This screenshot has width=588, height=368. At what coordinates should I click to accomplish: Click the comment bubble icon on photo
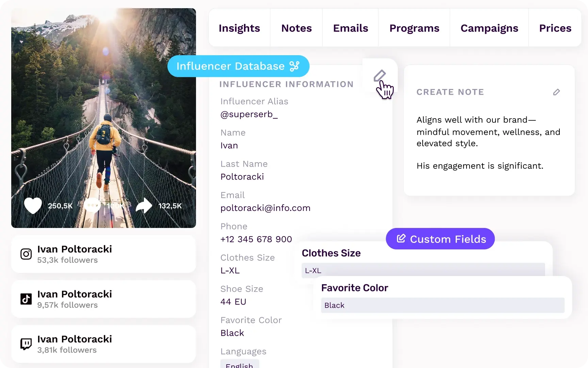pos(93,205)
